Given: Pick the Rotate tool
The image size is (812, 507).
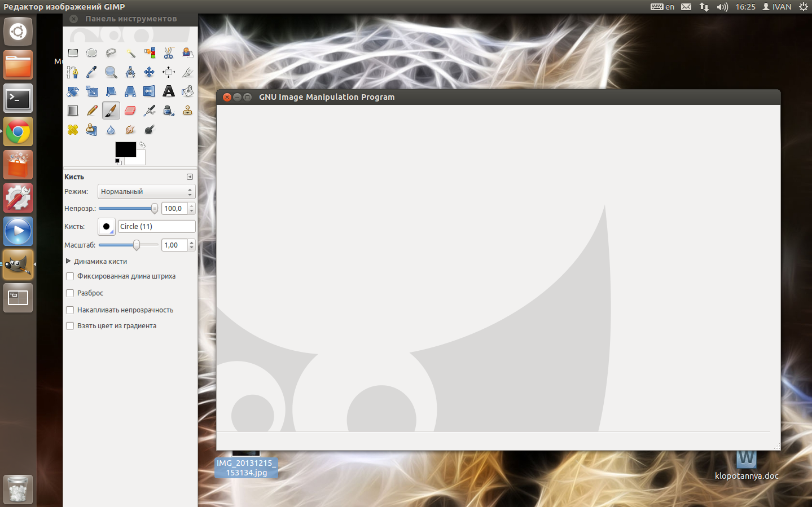Looking at the screenshot, I should point(73,91).
